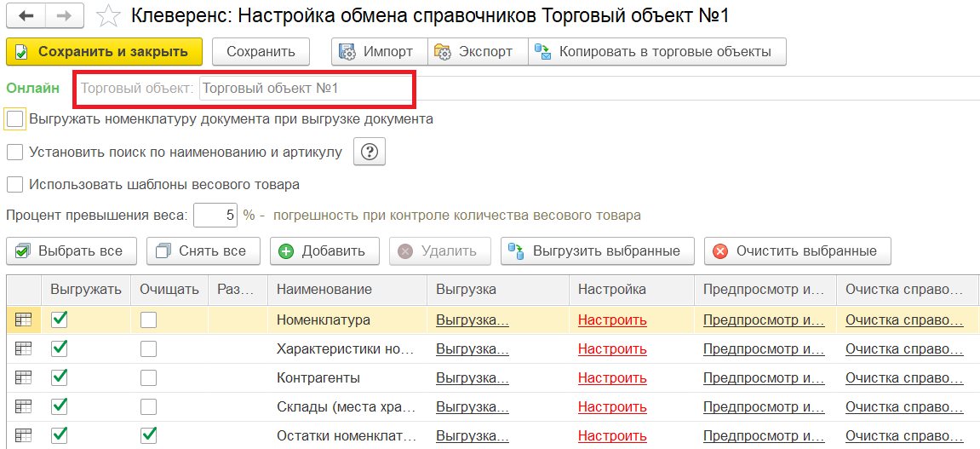Open Предпросмотр link for Номенклатура

tap(765, 320)
